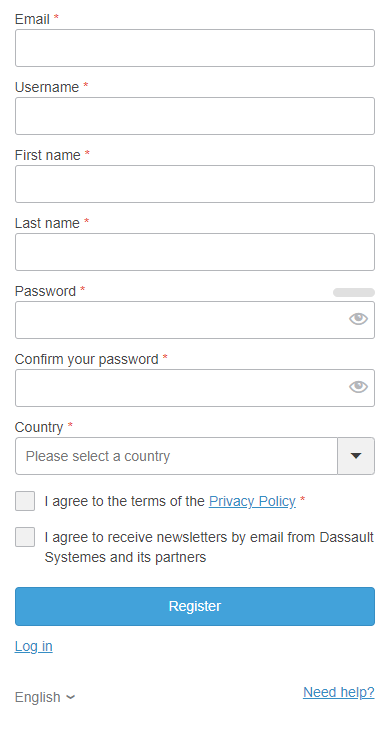
Task: Click the newsletters agreement label text
Action: pos(209,547)
